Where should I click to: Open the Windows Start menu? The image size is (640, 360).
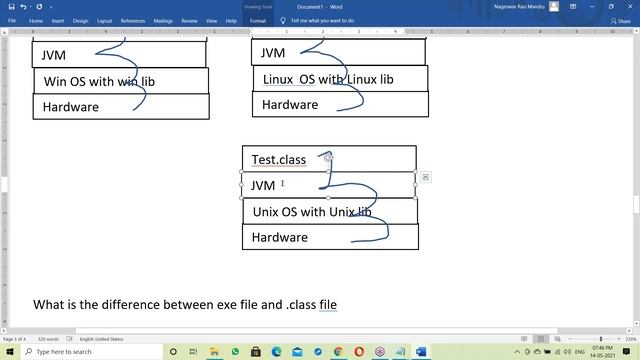[x=10, y=351]
